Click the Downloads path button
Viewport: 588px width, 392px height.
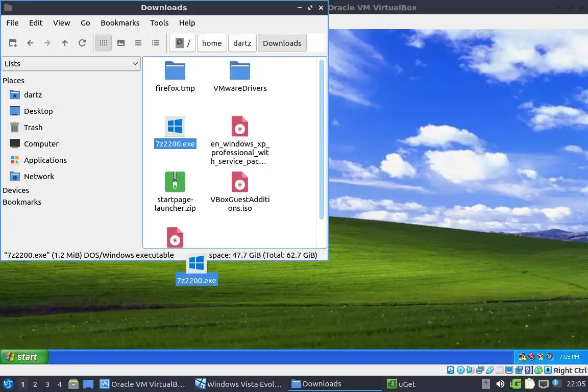tap(282, 43)
